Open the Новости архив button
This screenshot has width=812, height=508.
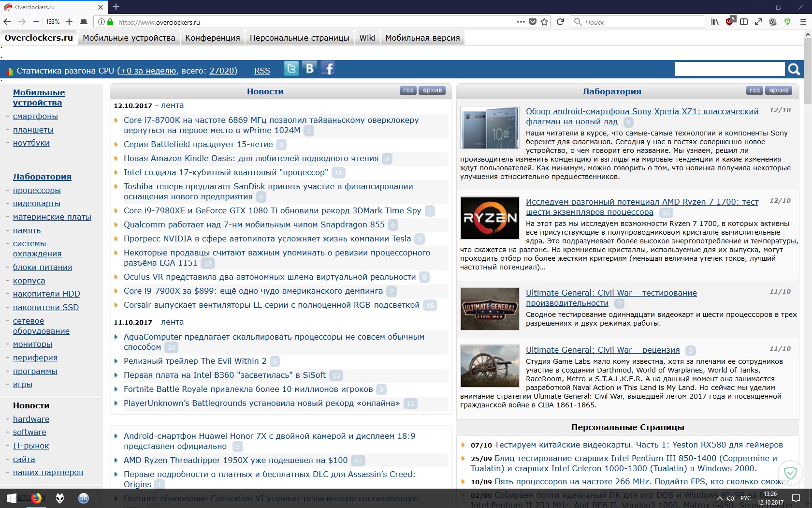point(432,90)
